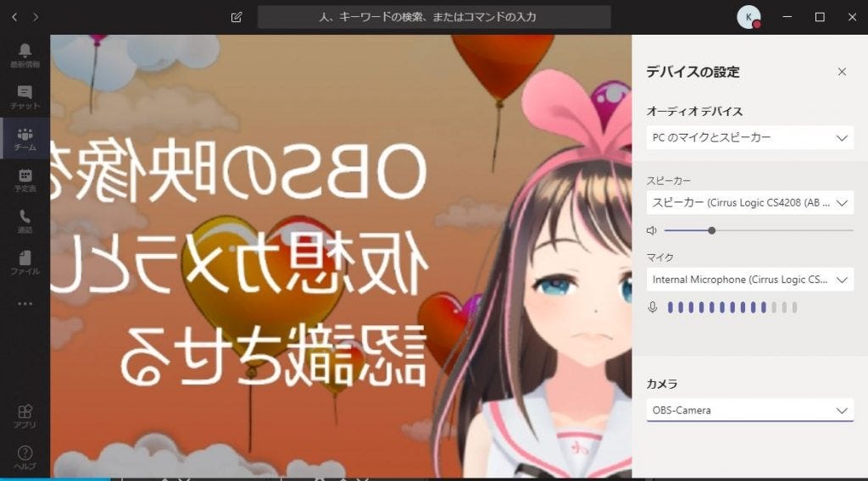Click the speaker volume icon
This screenshot has width=868, height=481.
652,230
